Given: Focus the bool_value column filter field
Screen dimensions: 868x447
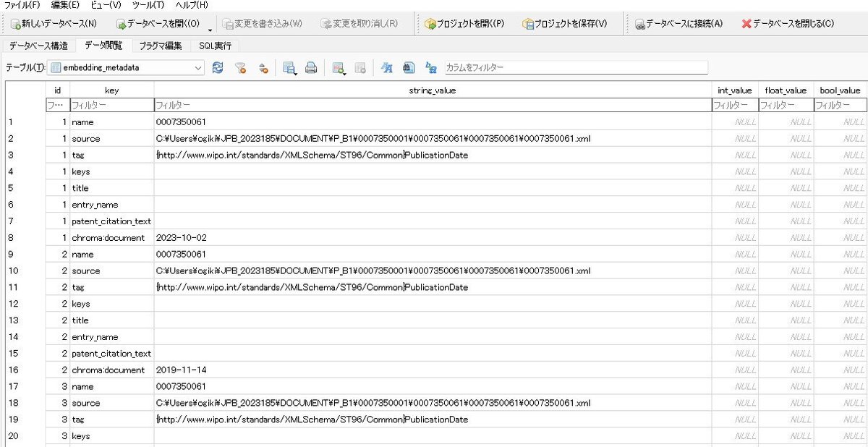Looking at the screenshot, I should pos(840,106).
